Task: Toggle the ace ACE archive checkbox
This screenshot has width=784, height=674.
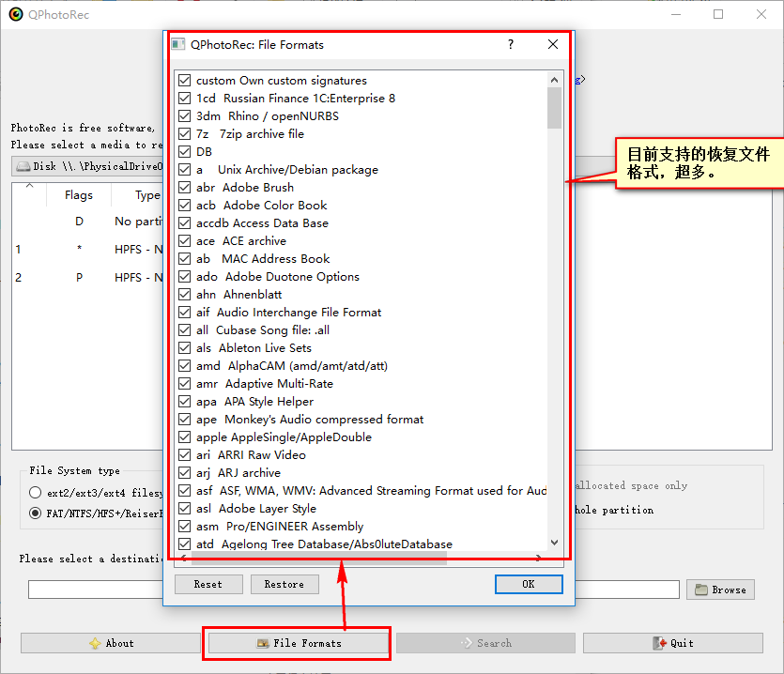Action: click(x=185, y=241)
